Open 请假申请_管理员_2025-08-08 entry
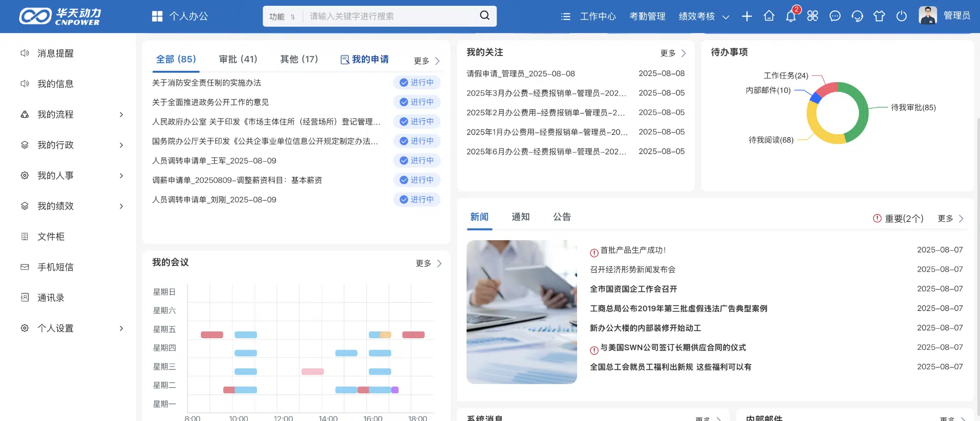This screenshot has height=421, width=980. click(x=521, y=74)
